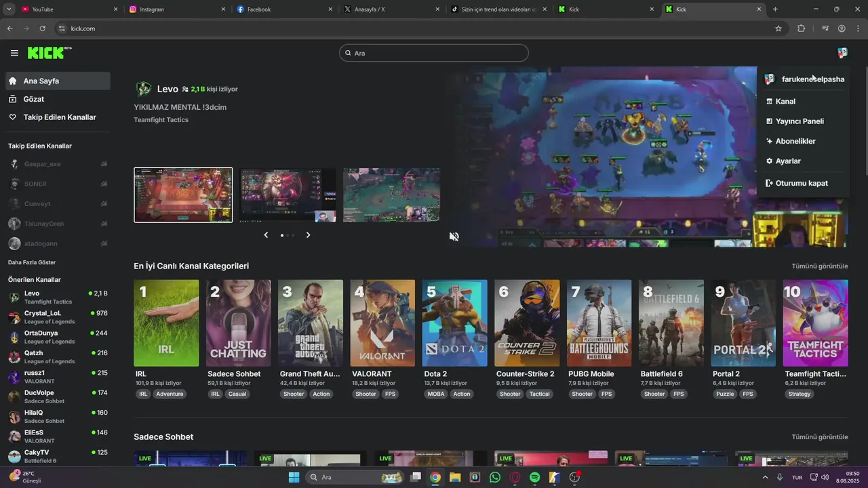This screenshot has height=488, width=868.
Task: Open WhatsApp from the taskbar
Action: click(x=494, y=477)
